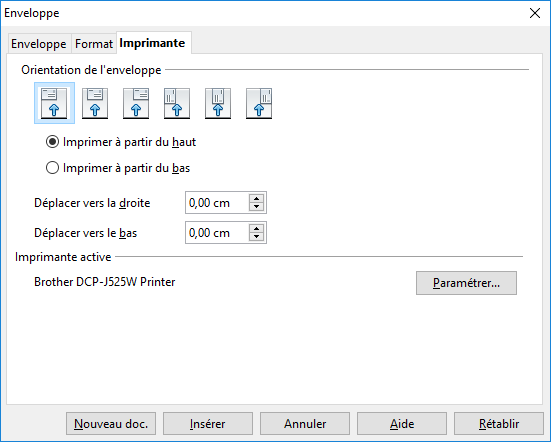
Task: Select horizontal right envelope orientation icon
Action: pos(136,103)
